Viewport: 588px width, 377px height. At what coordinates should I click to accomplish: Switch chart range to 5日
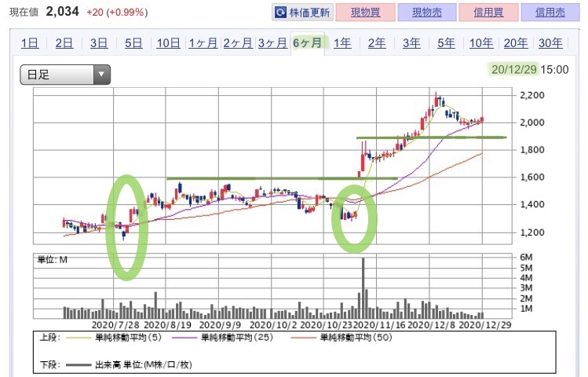(133, 43)
